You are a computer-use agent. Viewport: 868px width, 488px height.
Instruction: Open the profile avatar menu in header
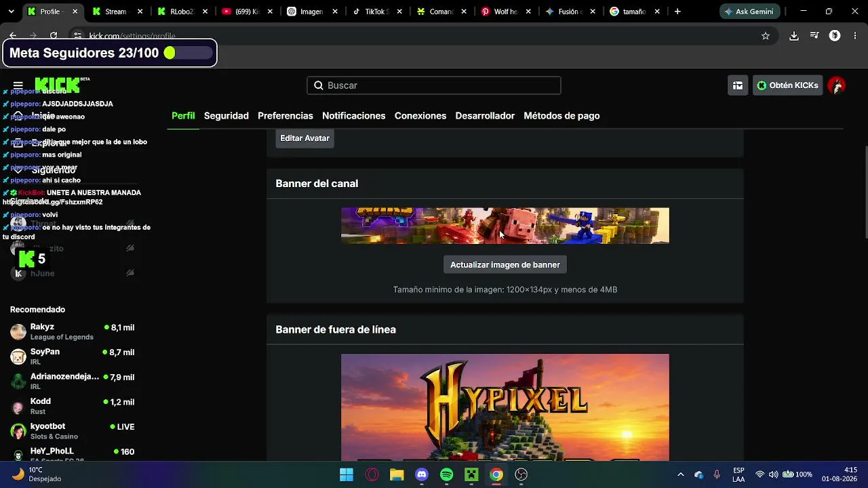tap(837, 85)
